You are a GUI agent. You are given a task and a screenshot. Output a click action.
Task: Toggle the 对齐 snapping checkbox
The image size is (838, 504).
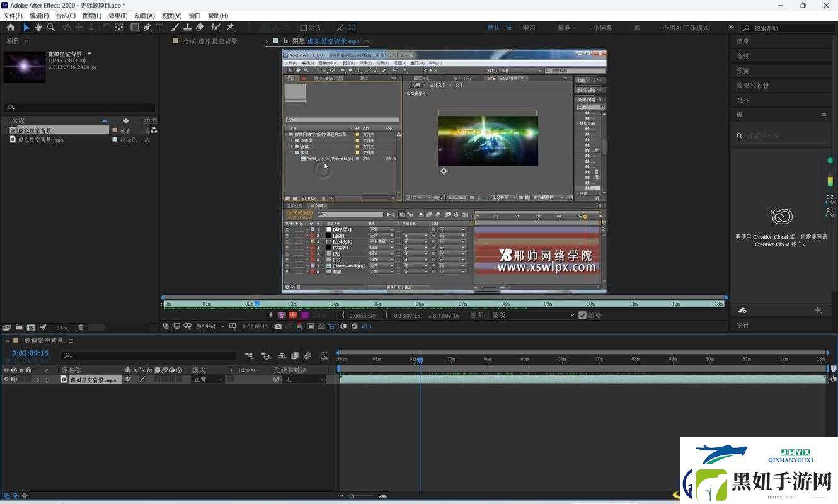coord(303,28)
